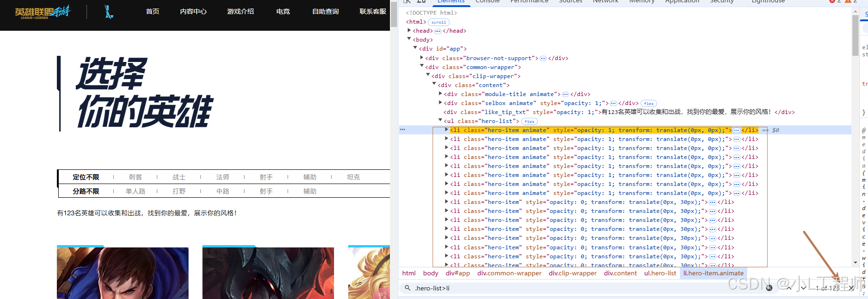Open the 联系客服 navigation item
Image resolution: width=868 pixels, height=299 pixels.
pos(373,11)
